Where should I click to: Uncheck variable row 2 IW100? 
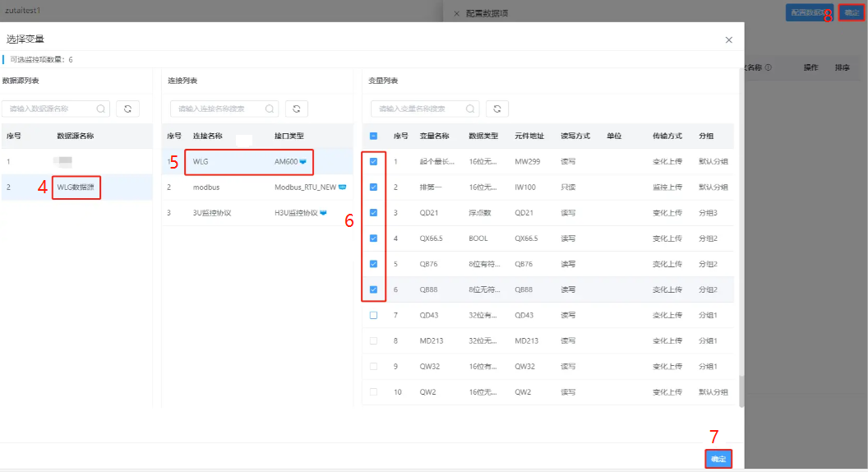(x=374, y=187)
